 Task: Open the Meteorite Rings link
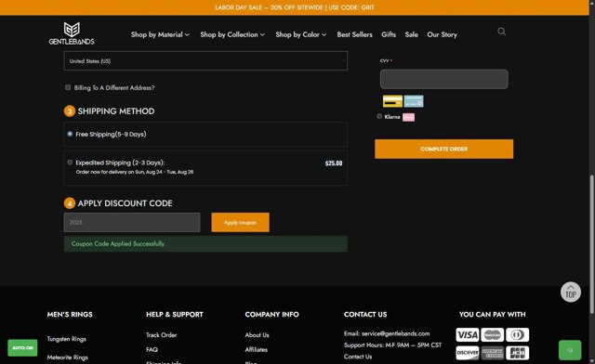68,357
